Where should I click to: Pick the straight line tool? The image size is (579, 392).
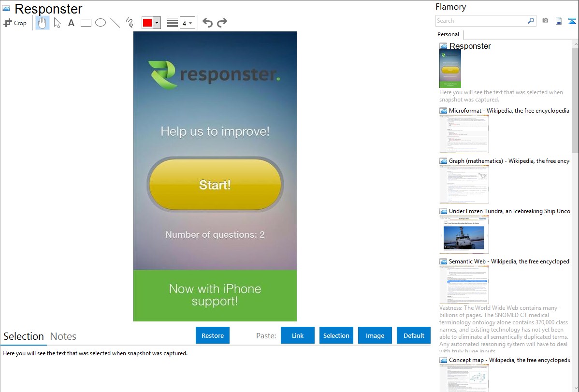click(115, 23)
